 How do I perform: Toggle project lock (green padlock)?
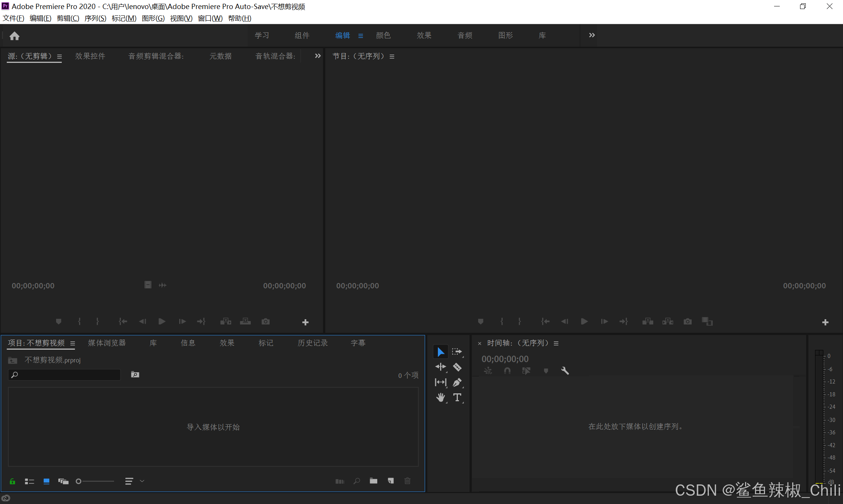point(12,481)
